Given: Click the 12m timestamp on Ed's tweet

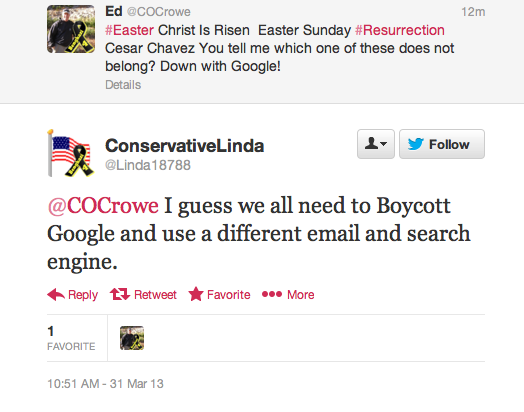Looking at the screenshot, I should (473, 12).
